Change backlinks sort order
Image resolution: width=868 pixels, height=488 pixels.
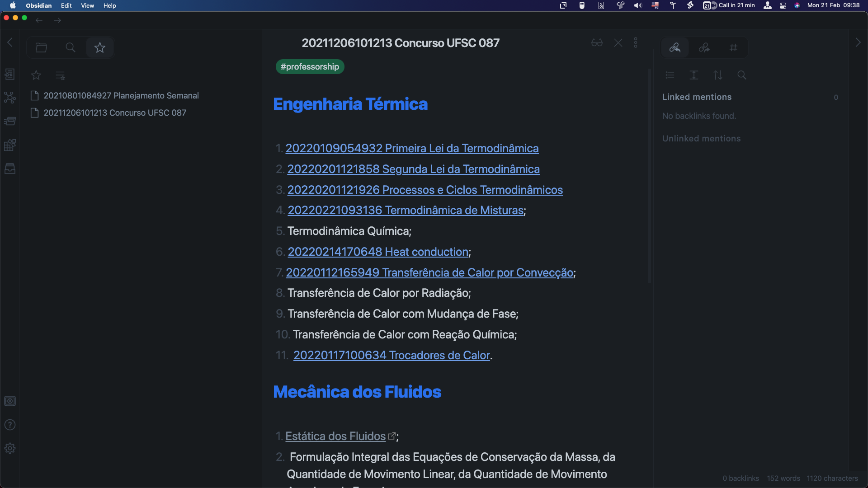pos(718,75)
